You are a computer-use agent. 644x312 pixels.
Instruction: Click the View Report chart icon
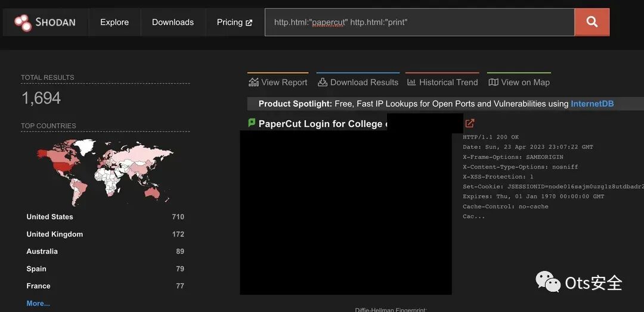[x=253, y=82]
